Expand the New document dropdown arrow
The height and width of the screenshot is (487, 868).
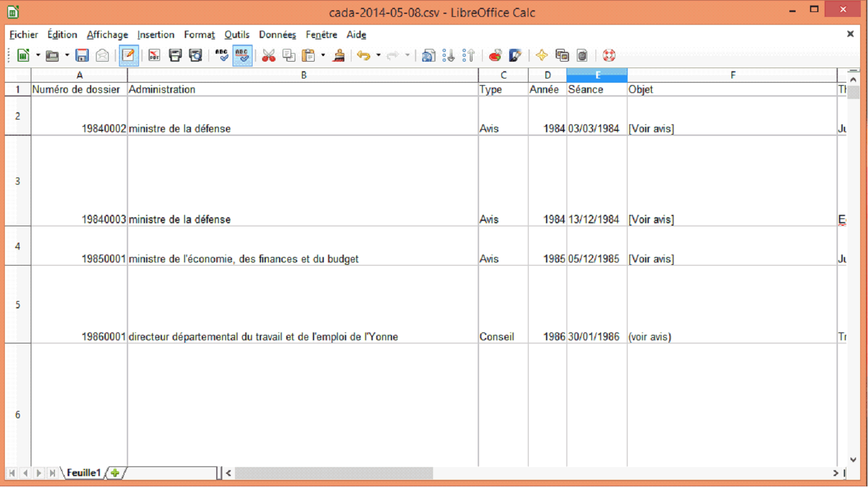point(38,56)
